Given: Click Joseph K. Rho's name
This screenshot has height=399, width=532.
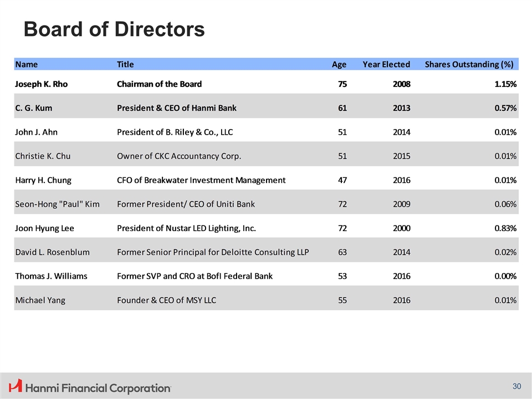Looking at the screenshot, I should (x=41, y=84).
